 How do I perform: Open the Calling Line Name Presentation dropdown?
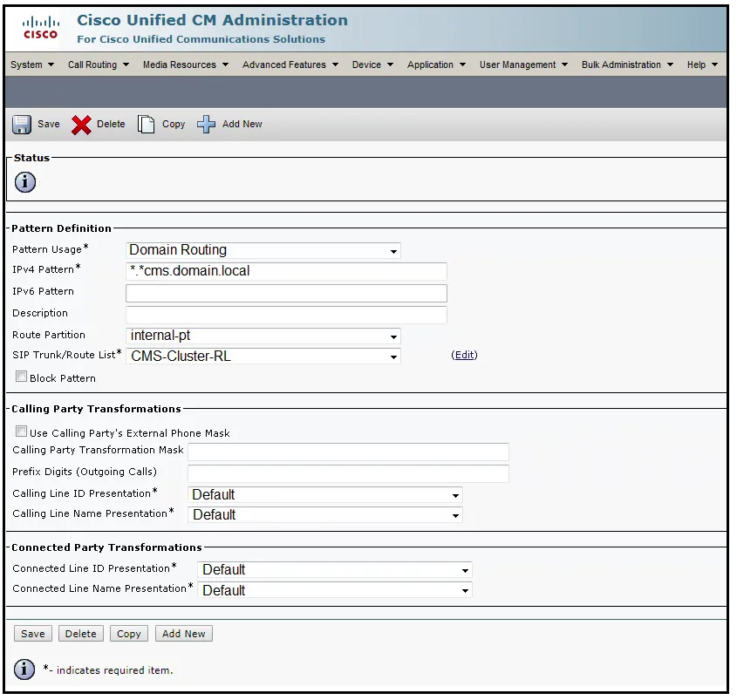click(324, 515)
